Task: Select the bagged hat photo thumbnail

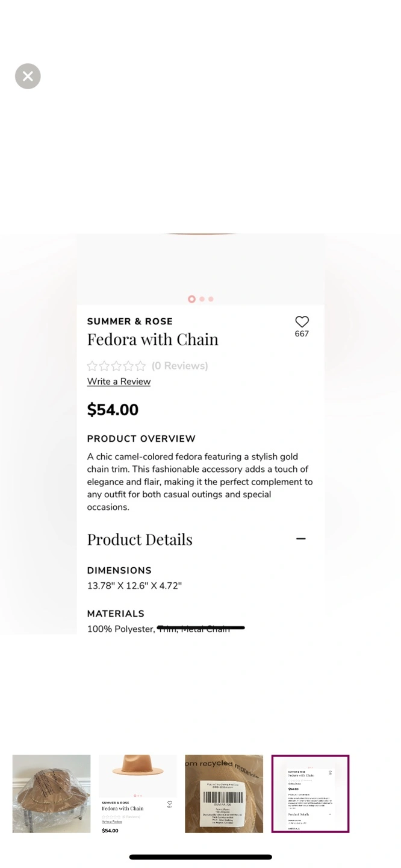Action: point(52,793)
